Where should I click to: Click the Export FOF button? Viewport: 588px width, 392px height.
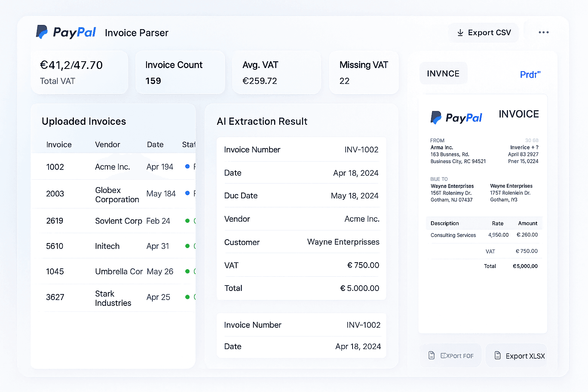[x=451, y=356]
